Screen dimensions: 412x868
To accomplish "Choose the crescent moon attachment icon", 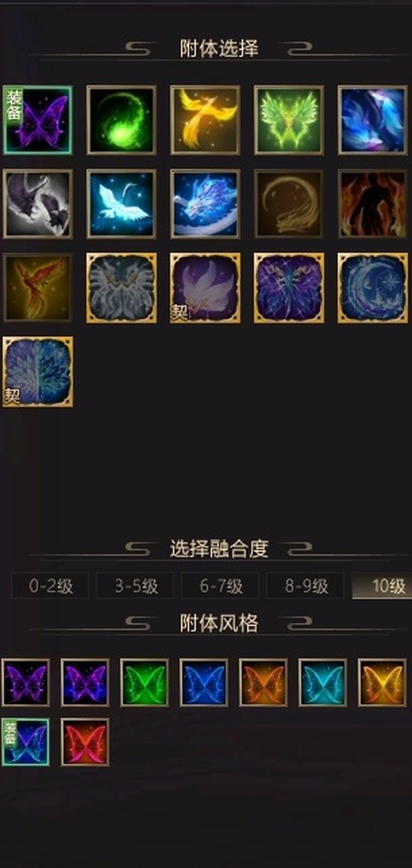I will pyautogui.click(x=373, y=288).
